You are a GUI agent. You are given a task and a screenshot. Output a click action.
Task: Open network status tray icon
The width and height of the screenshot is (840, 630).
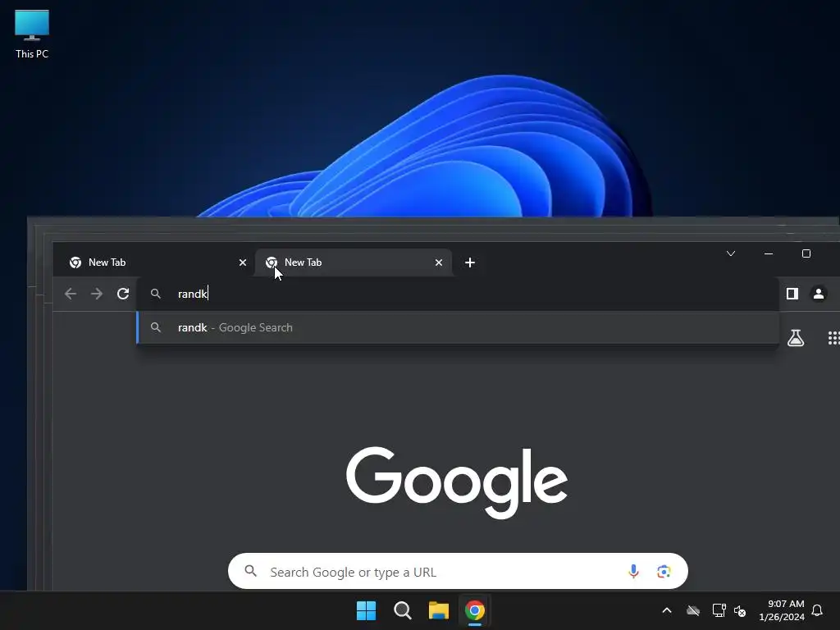(x=719, y=610)
